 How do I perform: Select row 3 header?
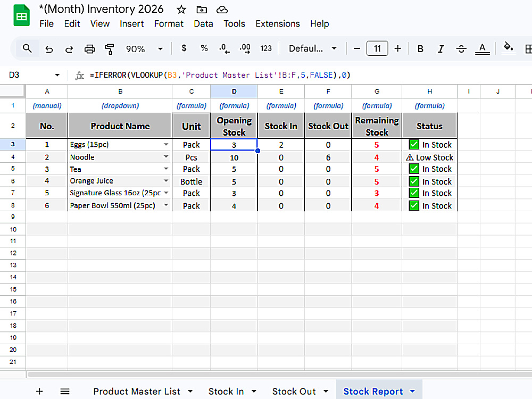click(13, 144)
